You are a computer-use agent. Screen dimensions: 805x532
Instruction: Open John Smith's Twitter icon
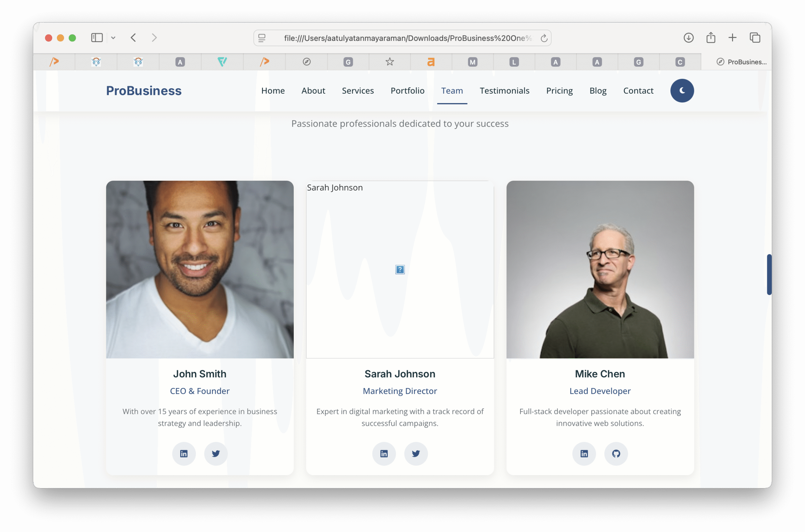click(216, 454)
